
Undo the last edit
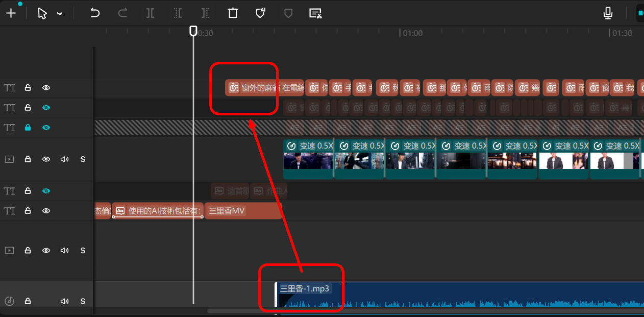coord(95,13)
